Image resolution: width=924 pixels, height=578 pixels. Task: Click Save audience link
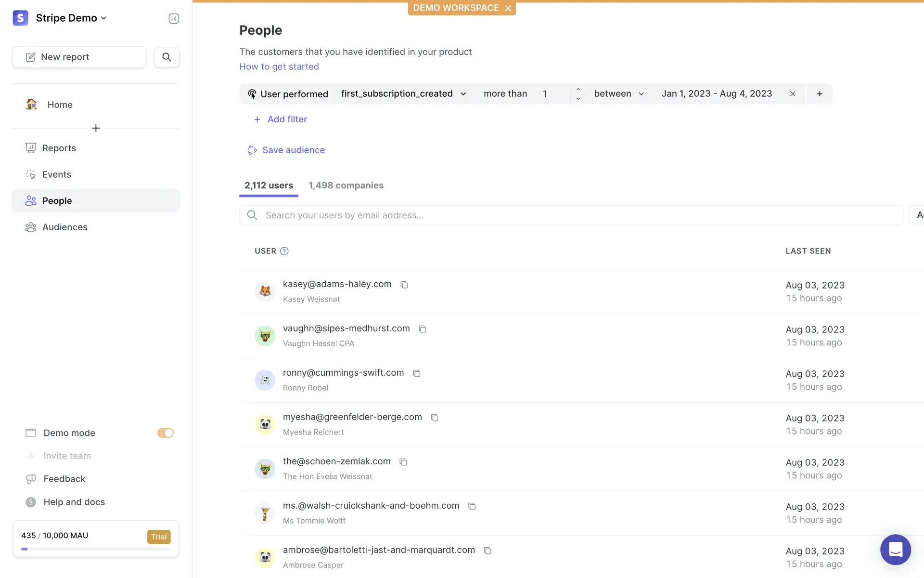tap(293, 150)
